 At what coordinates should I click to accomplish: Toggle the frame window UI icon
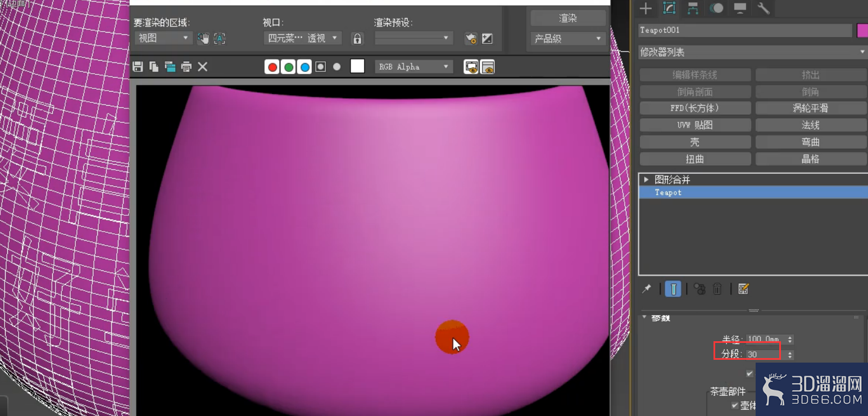(x=487, y=67)
